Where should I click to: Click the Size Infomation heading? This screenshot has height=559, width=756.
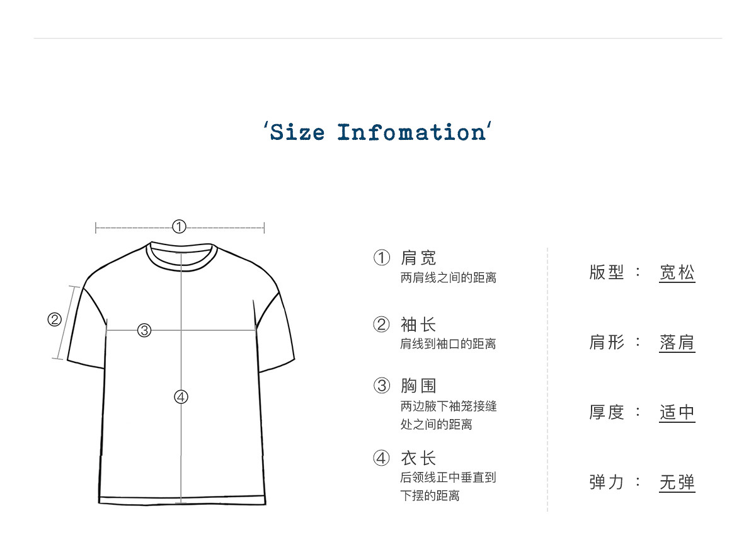[378, 132]
